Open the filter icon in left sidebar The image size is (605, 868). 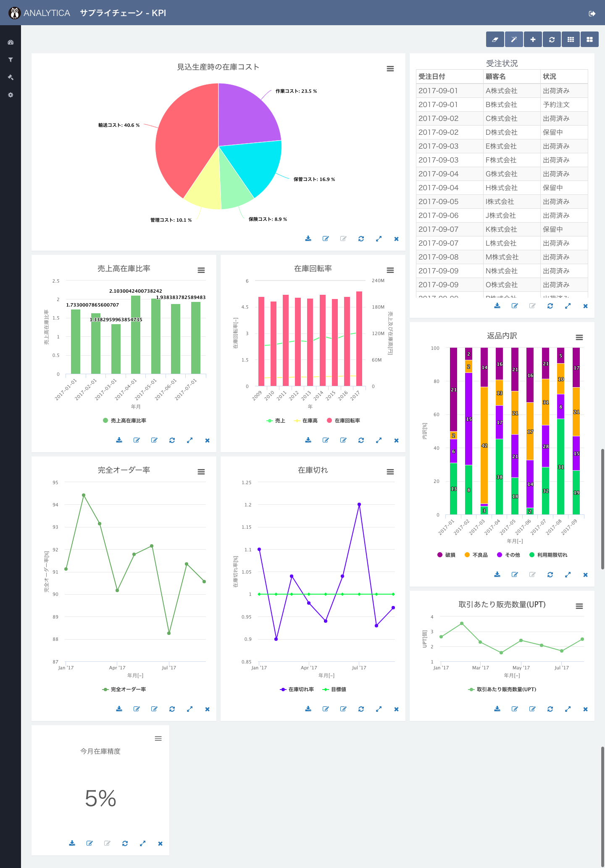point(11,60)
